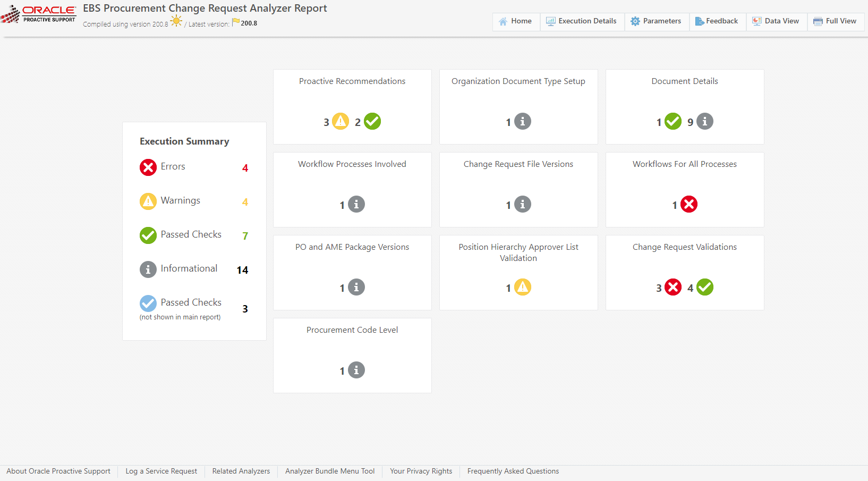Click the blue Passed Checks (not shown) icon
Screen dimensions: 868x481
coord(148,303)
